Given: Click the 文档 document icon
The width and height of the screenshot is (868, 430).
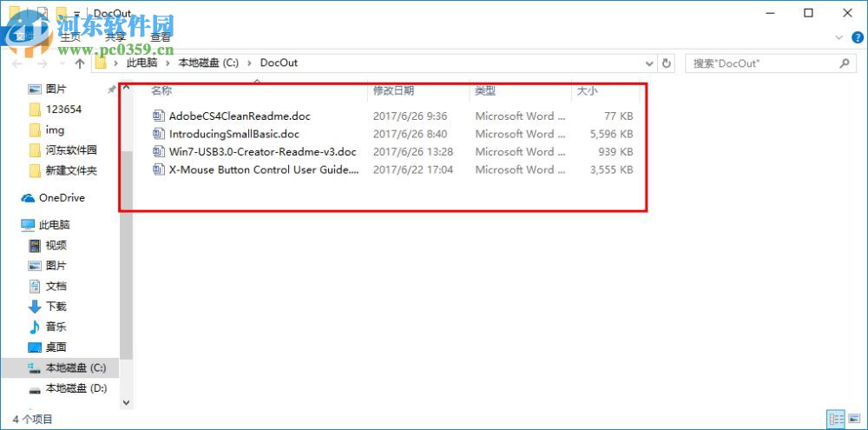Looking at the screenshot, I should [35, 286].
